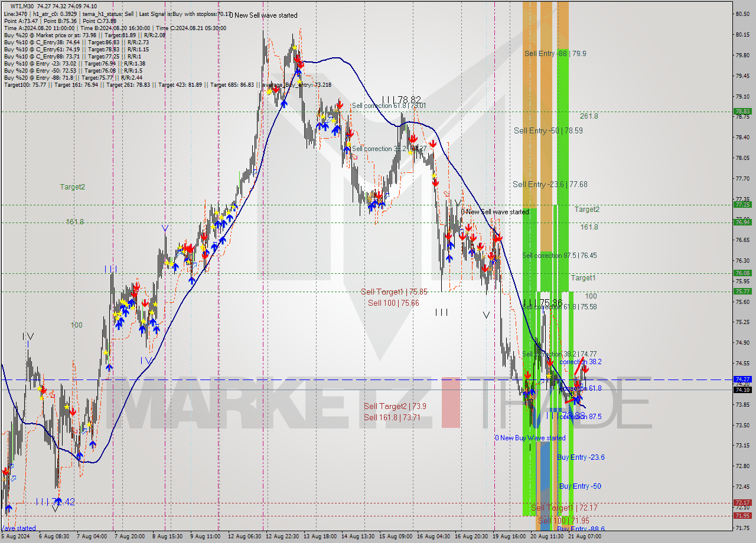This screenshot has width=756, height=543.
Task: Select the 'I I I 72.42' wave label
Action: pyautogui.click(x=55, y=502)
